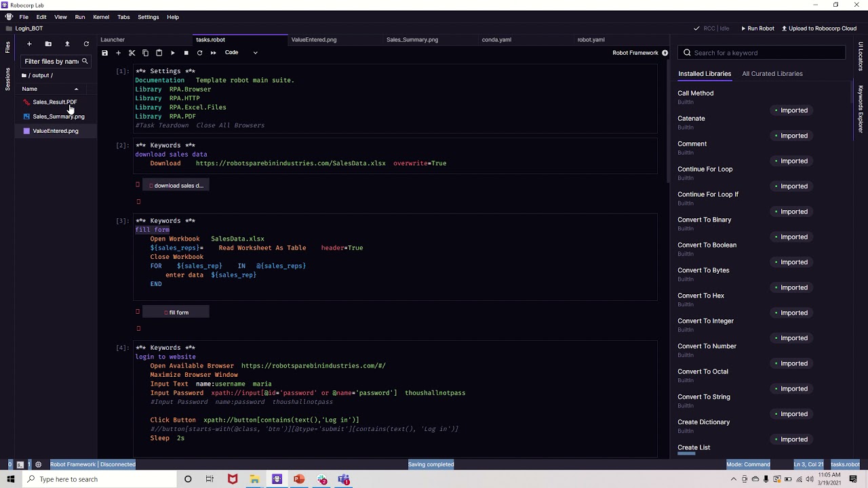Image resolution: width=868 pixels, height=488 pixels.
Task: Restart kernel and run all cells with the fast-forward icon
Action: (x=213, y=53)
